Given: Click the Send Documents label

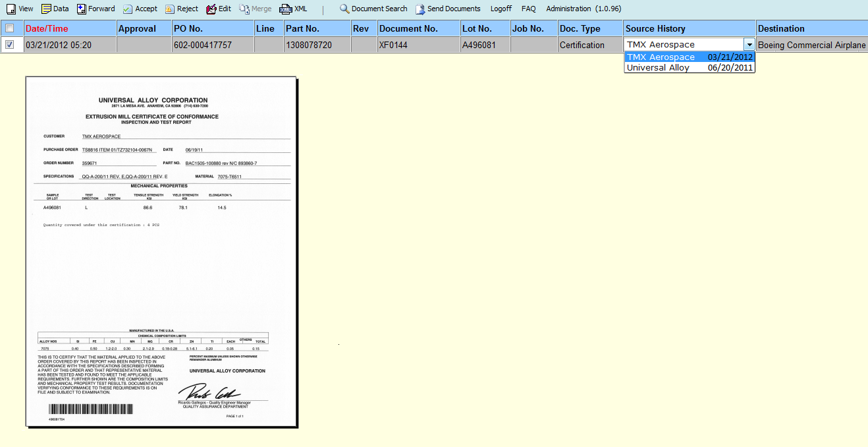Looking at the screenshot, I should 454,9.
